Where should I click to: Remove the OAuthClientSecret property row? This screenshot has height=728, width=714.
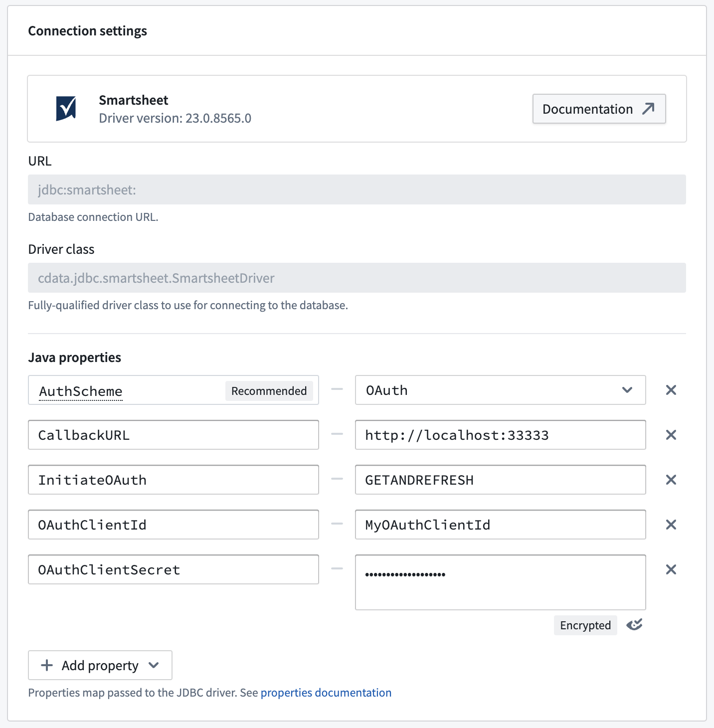[671, 569]
